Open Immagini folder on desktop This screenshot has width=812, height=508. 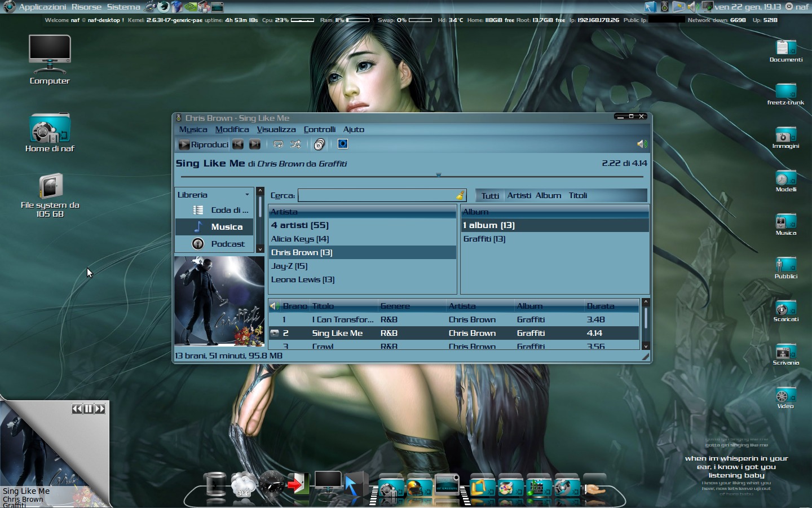point(785,138)
